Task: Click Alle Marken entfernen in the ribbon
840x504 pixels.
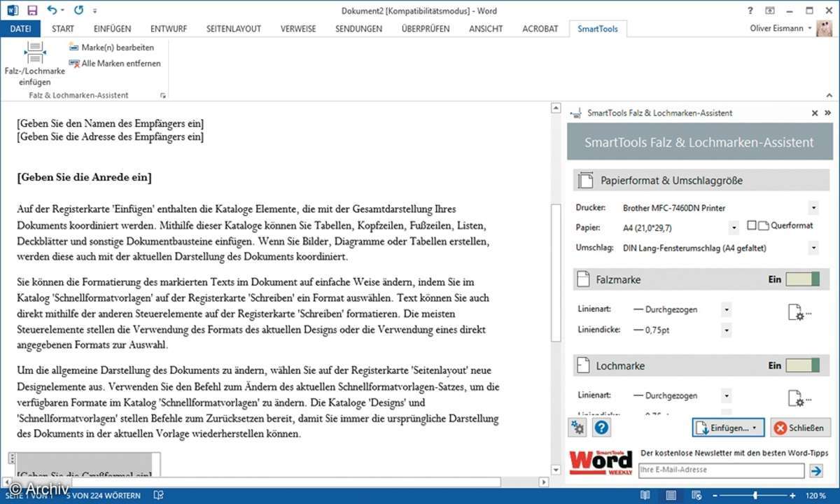Action: pyautogui.click(x=115, y=64)
